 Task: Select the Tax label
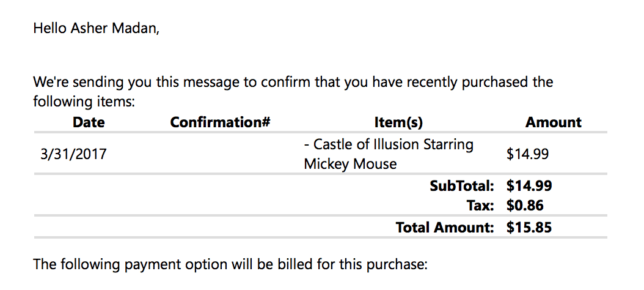click(480, 206)
